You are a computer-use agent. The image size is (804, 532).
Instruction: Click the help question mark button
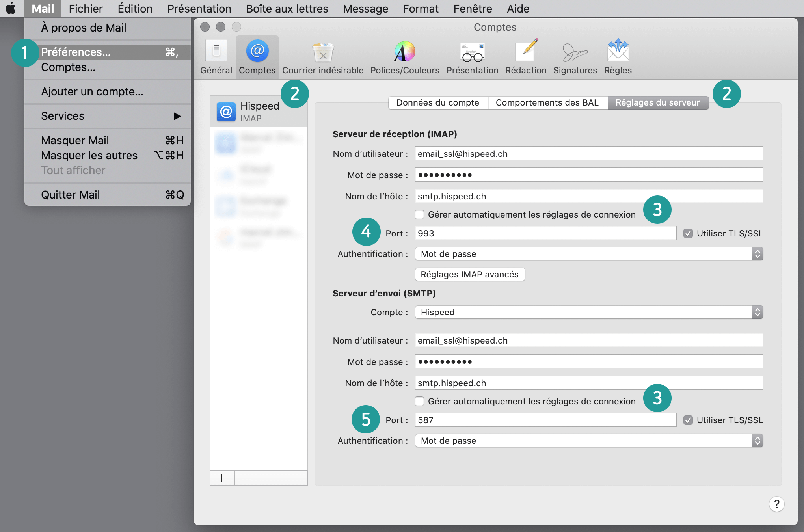(776, 504)
